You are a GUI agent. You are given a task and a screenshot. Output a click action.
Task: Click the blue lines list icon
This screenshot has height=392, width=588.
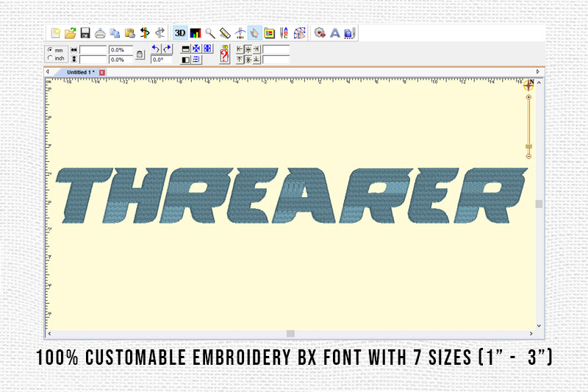click(x=196, y=60)
